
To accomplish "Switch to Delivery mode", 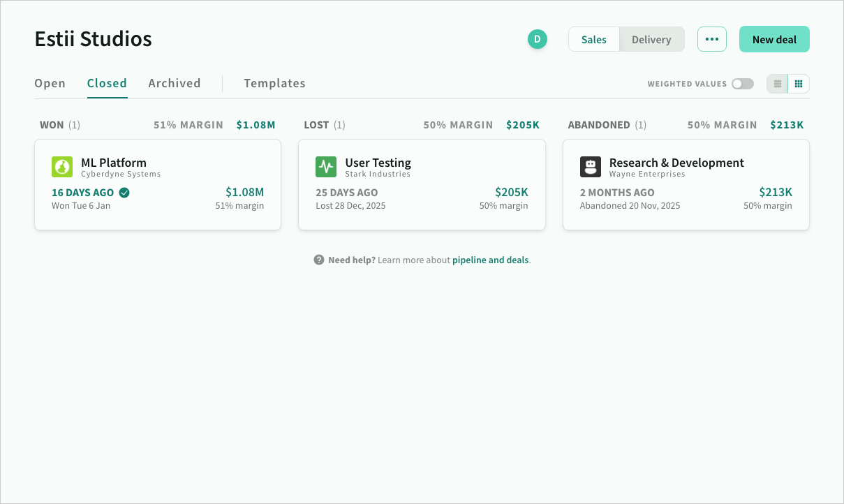I will pyautogui.click(x=651, y=39).
